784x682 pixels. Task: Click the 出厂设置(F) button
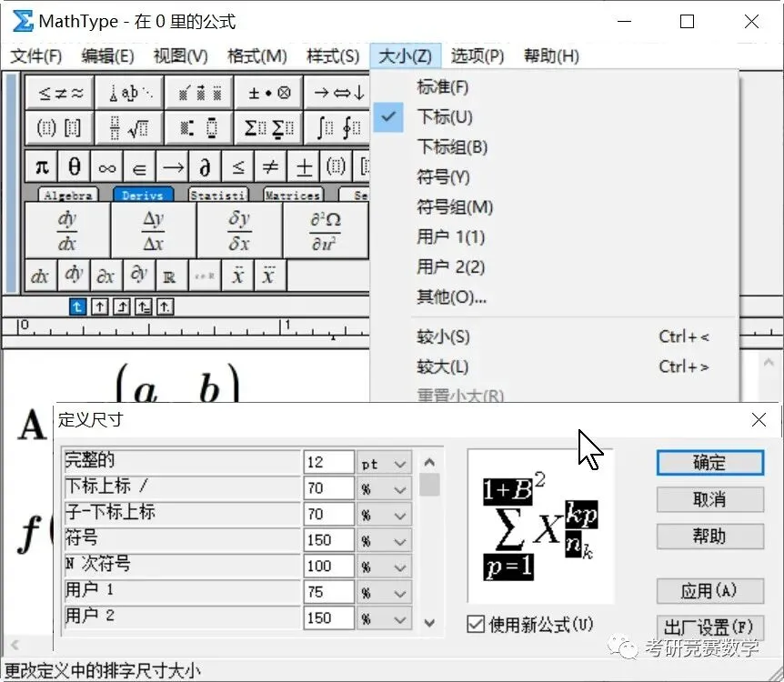710,627
